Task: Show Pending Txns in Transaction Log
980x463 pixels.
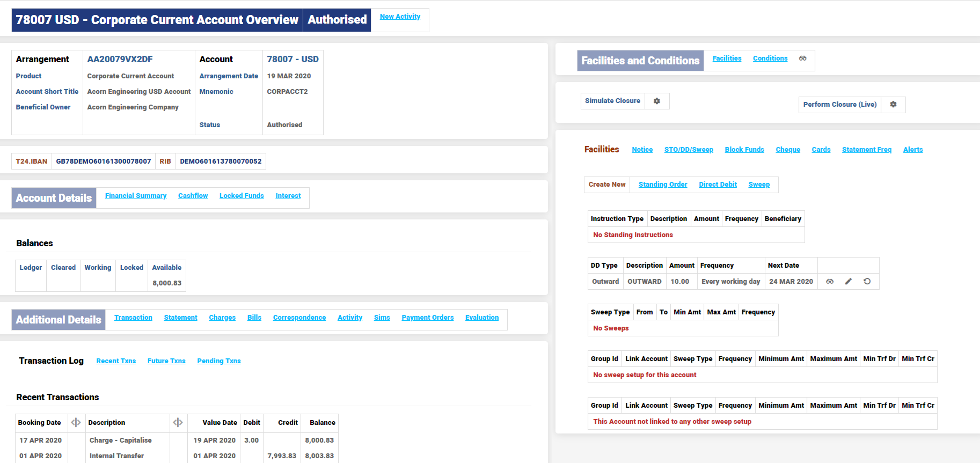Action: 218,361
